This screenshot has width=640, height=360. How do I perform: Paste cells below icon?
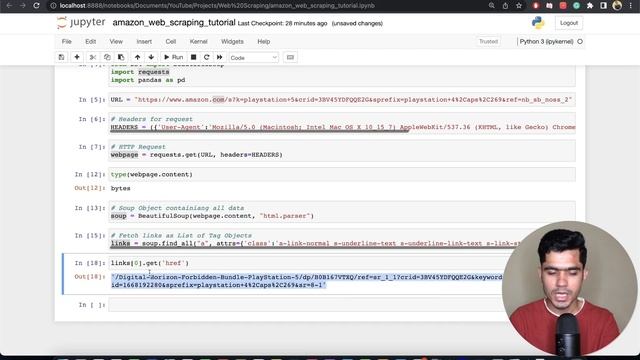tap(121, 57)
